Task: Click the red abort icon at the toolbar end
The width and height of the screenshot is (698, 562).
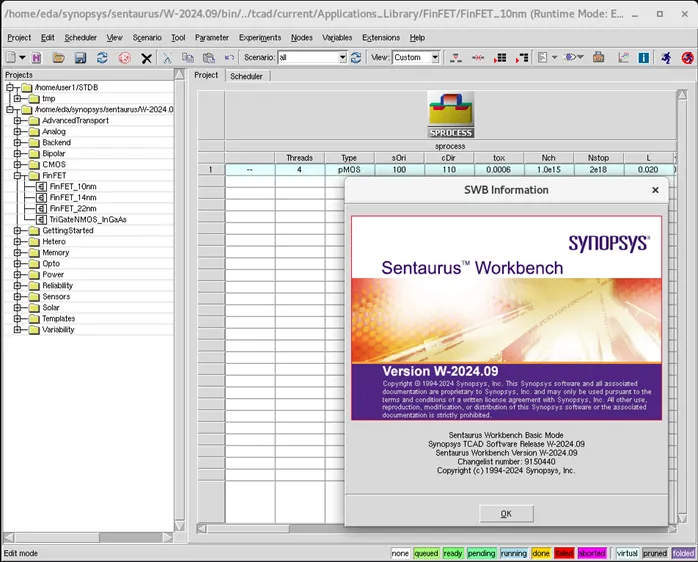Action: click(688, 57)
